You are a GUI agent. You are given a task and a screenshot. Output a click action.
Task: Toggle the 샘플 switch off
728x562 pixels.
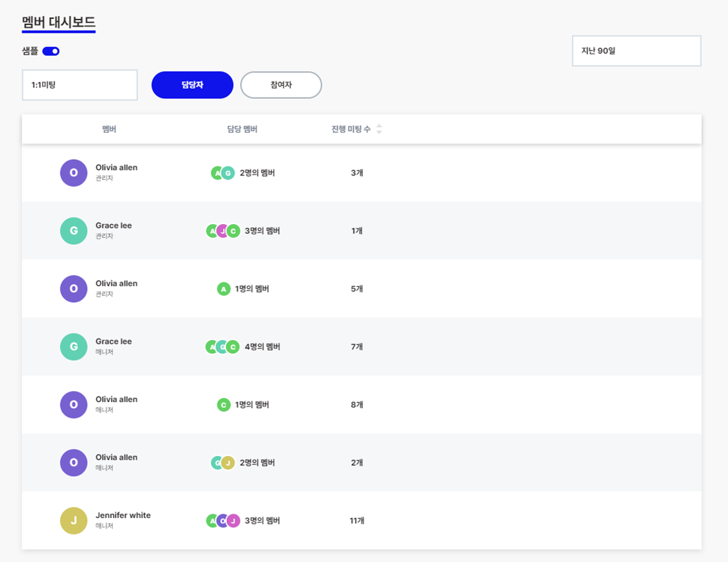pyautogui.click(x=50, y=51)
